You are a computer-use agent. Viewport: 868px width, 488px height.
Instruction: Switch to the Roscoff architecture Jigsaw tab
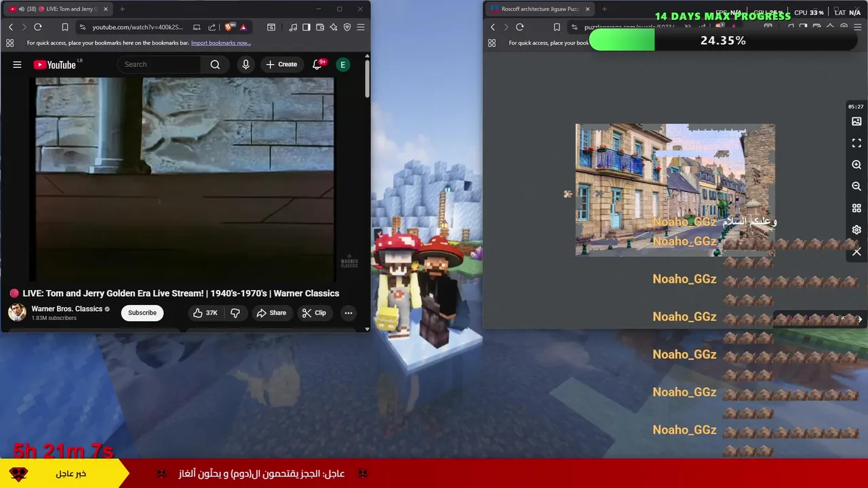[x=539, y=9]
